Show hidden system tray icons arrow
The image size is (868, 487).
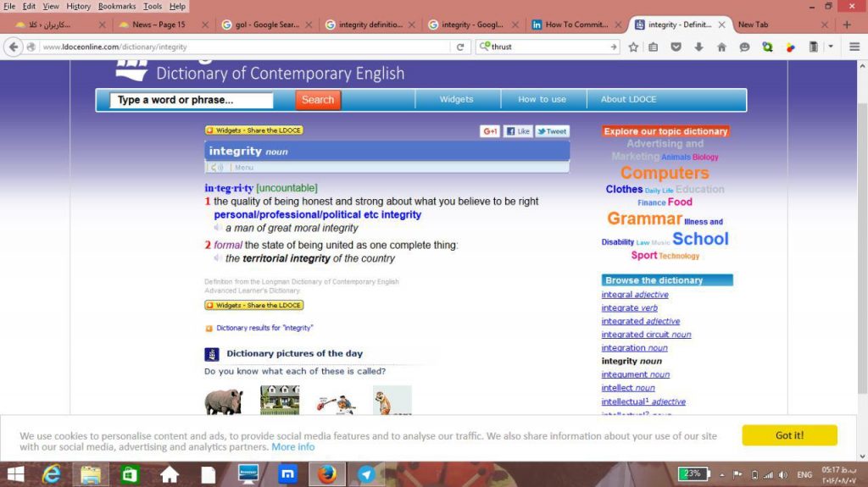coord(722,475)
